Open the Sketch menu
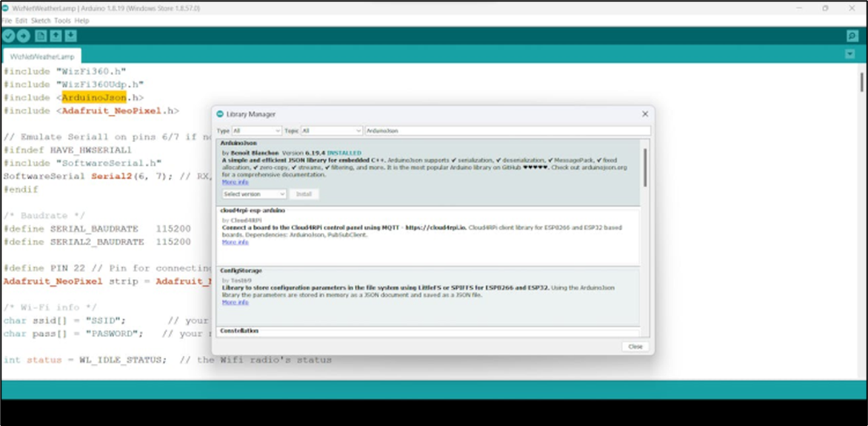The height and width of the screenshot is (426, 868). (x=41, y=21)
